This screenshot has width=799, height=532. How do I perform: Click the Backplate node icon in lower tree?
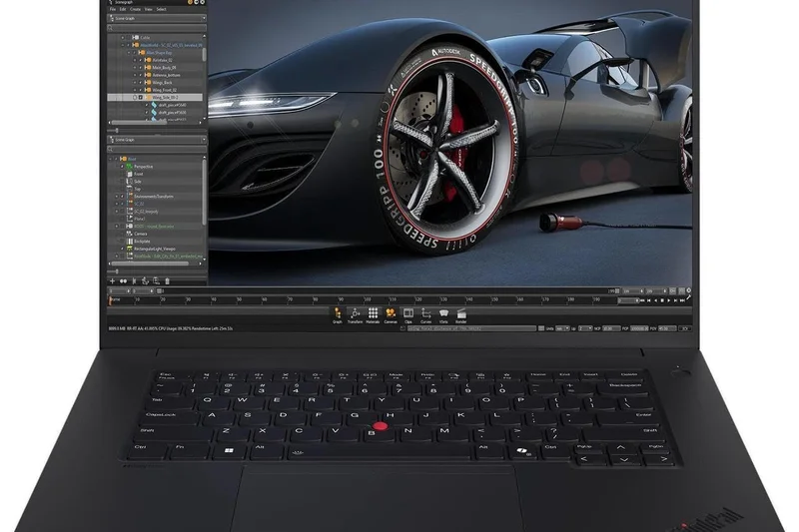[130, 242]
